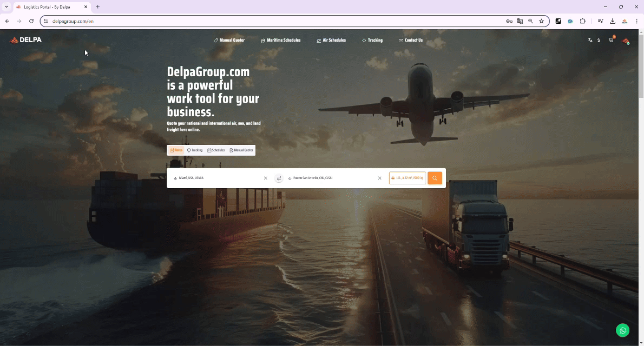Open the tab search dropdown arrow
Viewport: 644px width, 346px height.
coord(6,7)
